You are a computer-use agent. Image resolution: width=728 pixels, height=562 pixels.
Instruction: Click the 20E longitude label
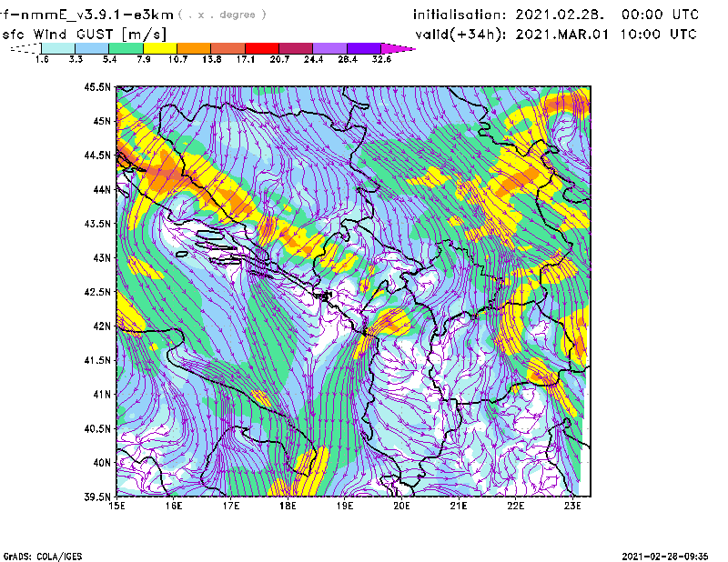[x=401, y=506]
